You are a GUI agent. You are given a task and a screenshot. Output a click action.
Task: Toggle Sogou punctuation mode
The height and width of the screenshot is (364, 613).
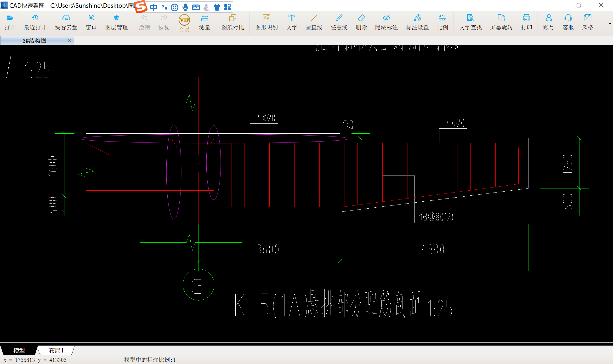[x=164, y=7]
